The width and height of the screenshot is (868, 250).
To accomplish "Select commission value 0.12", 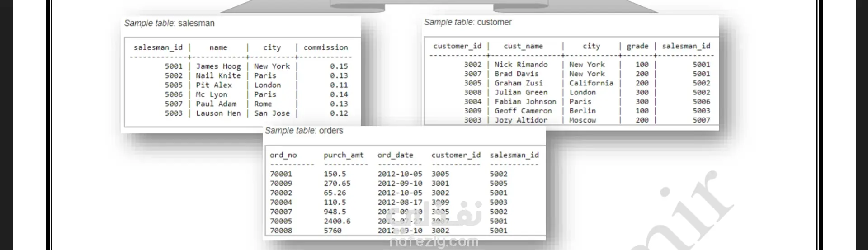I will pyautogui.click(x=339, y=113).
